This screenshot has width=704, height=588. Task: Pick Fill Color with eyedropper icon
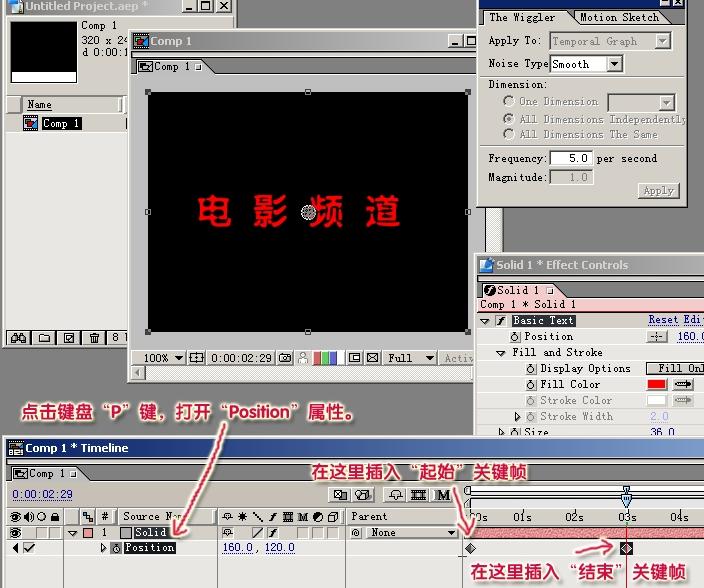[x=683, y=385]
